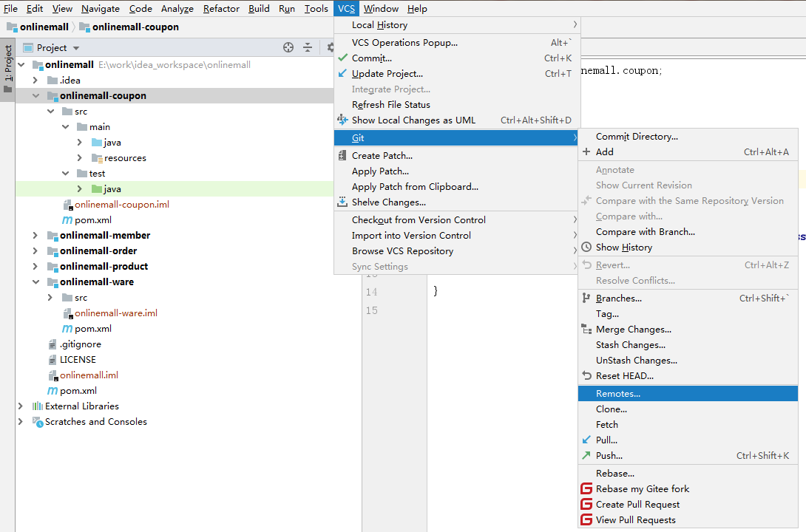806x532 pixels.
Task: Click the Create Patch icon
Action: click(x=342, y=156)
